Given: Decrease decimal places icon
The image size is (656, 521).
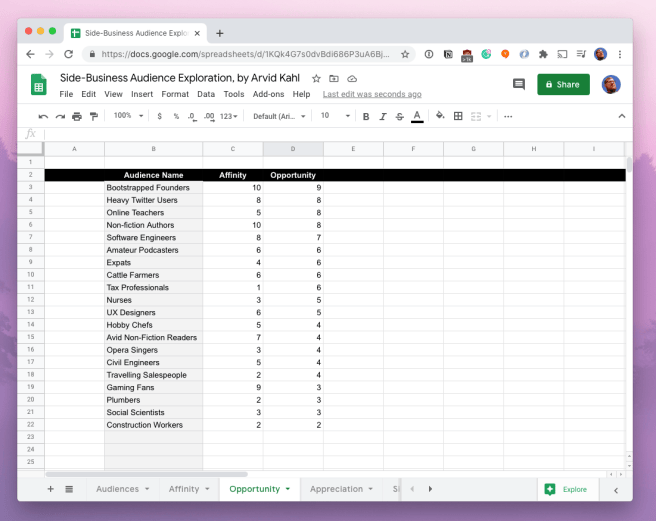Looking at the screenshot, I should [x=192, y=116].
